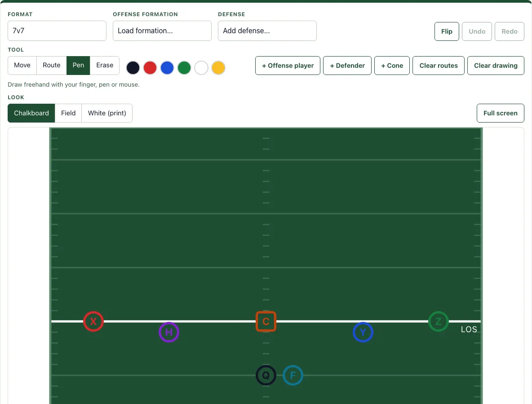Add a Defender
532x404 pixels.
point(347,66)
